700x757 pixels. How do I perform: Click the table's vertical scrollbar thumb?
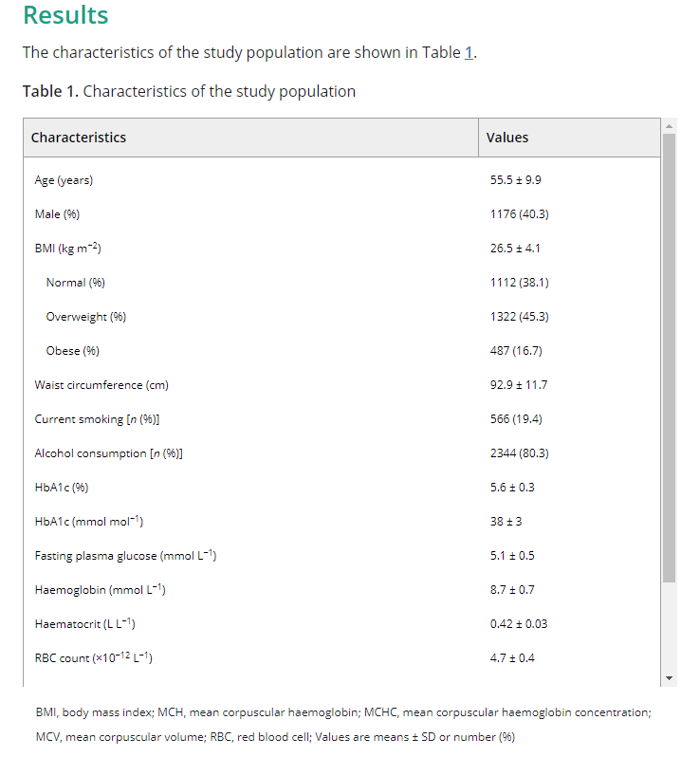(669, 359)
